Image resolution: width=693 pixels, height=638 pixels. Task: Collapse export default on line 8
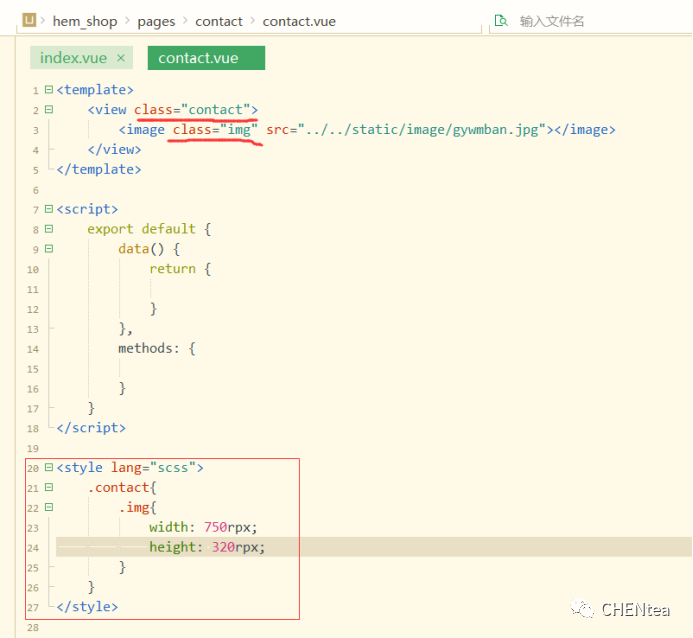49,228
